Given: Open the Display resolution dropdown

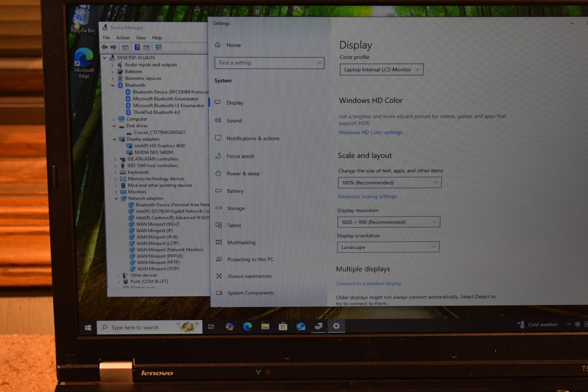Looking at the screenshot, I should point(388,222).
